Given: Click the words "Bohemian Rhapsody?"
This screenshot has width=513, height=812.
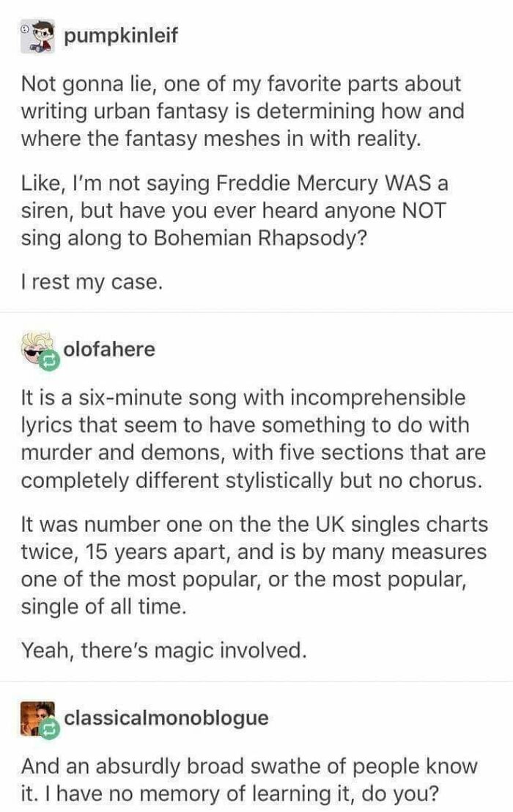Looking at the screenshot, I should click(x=261, y=238).
